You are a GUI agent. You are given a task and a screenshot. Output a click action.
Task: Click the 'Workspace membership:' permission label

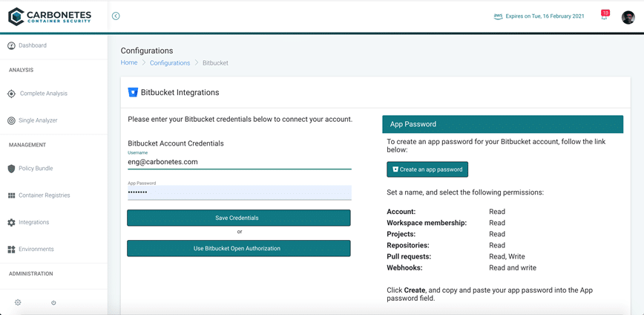click(x=427, y=223)
